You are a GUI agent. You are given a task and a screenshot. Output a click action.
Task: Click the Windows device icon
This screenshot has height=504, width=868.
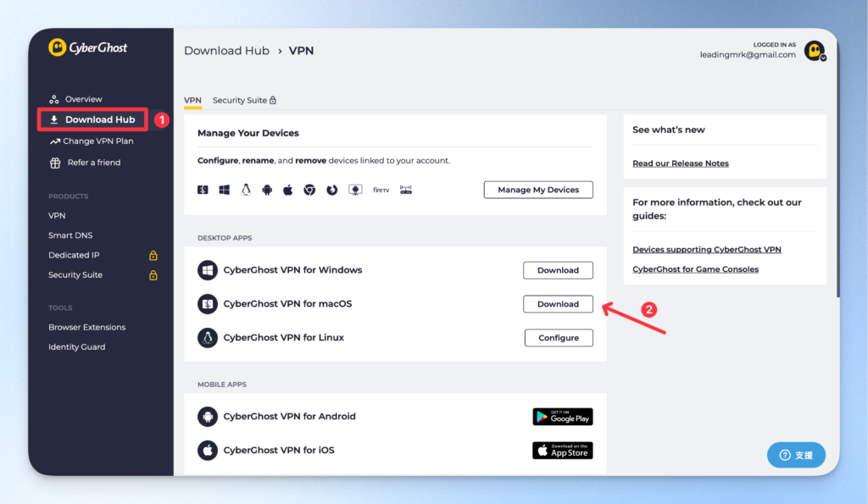click(x=224, y=190)
